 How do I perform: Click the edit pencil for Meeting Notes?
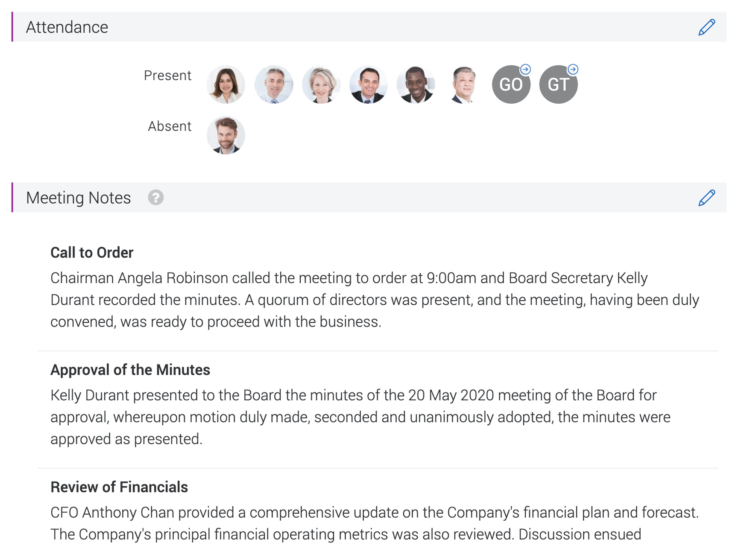click(707, 197)
